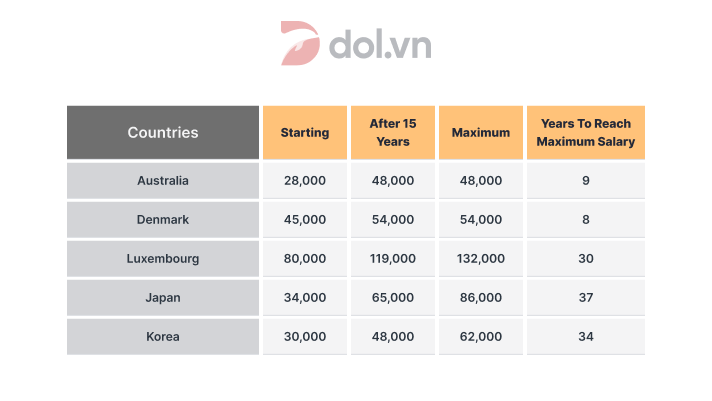Select Japan's 37 years cell
This screenshot has height=401, width=712.
[x=585, y=297]
